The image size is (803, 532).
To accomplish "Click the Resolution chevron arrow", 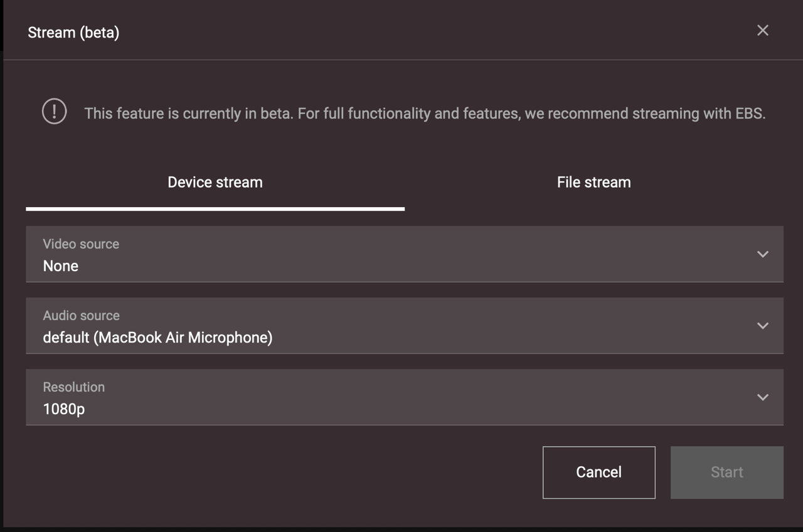I will pos(762,397).
